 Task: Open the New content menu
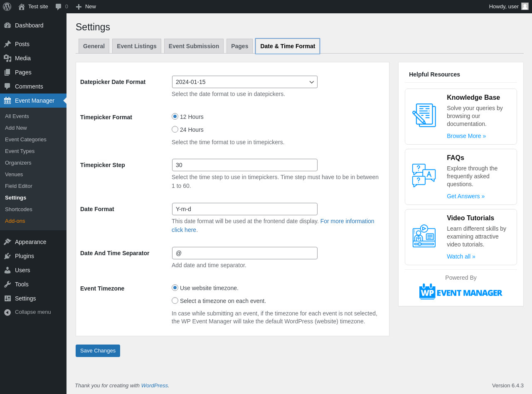coord(86,7)
